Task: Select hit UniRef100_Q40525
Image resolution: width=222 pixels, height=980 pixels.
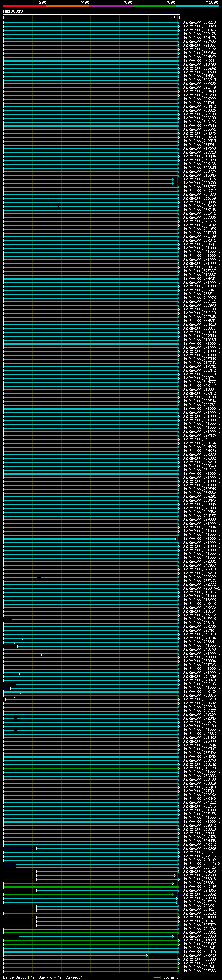Action: pos(199,141)
